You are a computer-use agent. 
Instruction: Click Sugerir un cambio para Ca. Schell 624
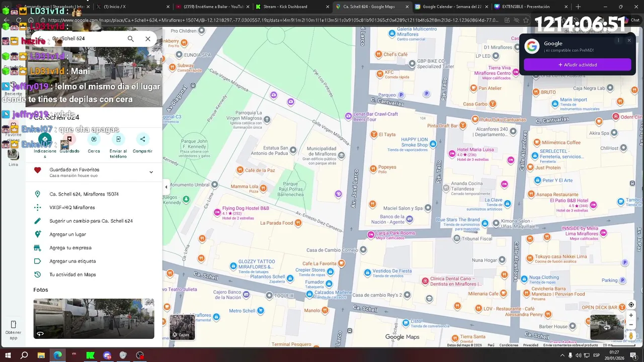click(x=91, y=221)
